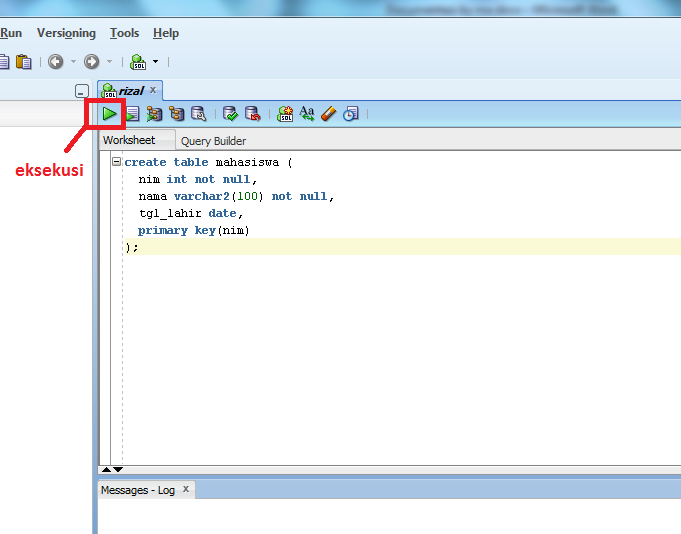Open SQL Worksheet from main toolbar
681x534 pixels.
point(138,62)
